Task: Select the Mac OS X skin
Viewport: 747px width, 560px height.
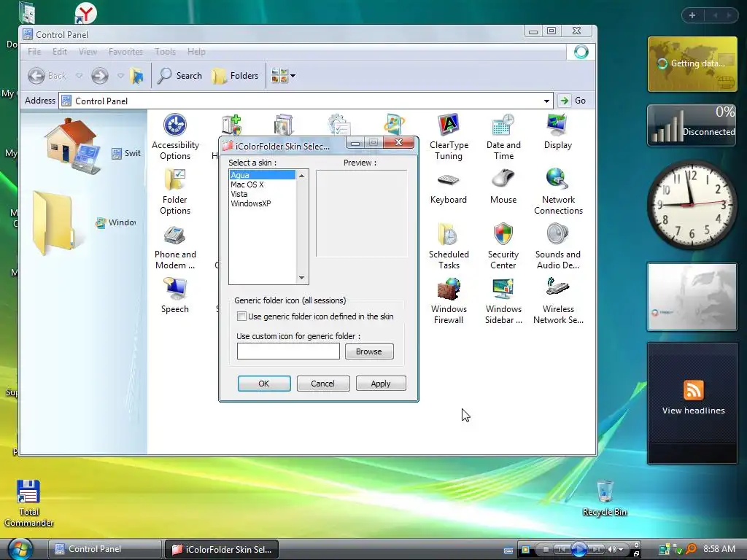Action: coord(262,184)
